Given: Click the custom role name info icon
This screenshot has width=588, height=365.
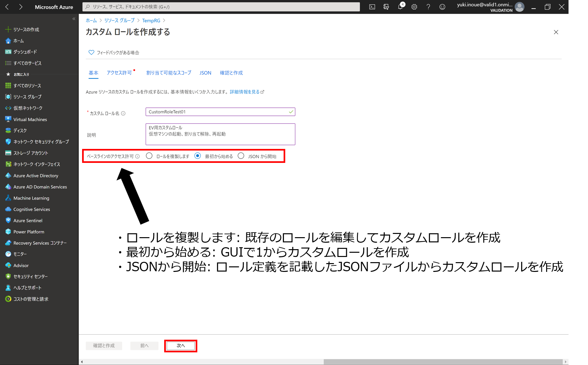Looking at the screenshot, I should (x=123, y=113).
